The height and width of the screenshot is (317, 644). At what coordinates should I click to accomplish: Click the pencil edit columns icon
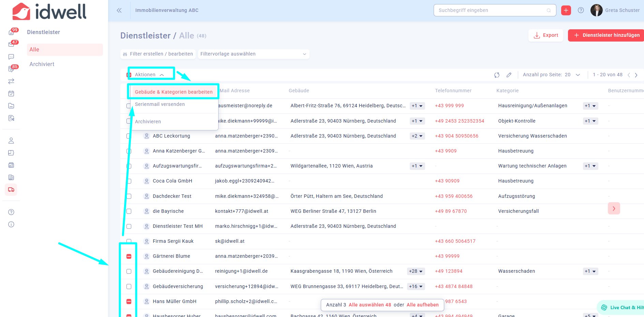click(509, 75)
